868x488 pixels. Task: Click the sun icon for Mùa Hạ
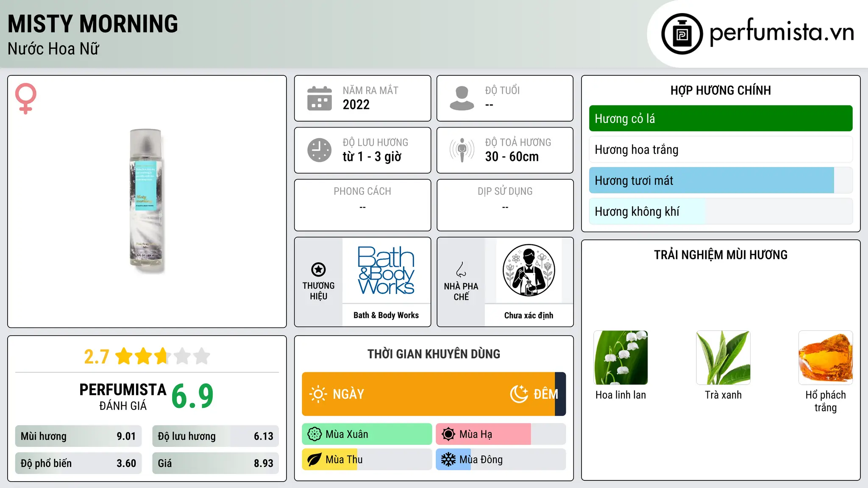point(448,434)
